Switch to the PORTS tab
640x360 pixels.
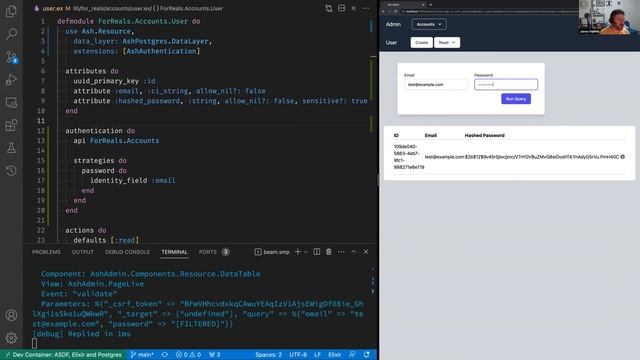214,252
